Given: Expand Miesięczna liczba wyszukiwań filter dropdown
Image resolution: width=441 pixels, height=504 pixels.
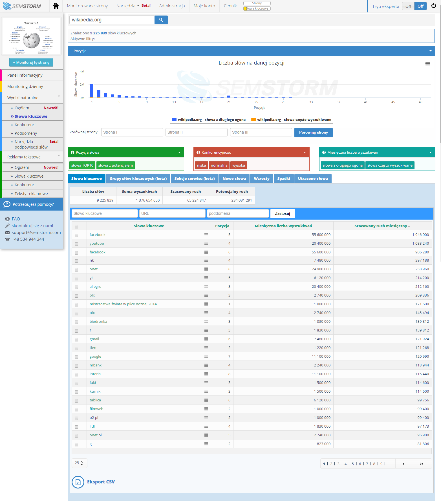Looking at the screenshot, I should point(430,152).
